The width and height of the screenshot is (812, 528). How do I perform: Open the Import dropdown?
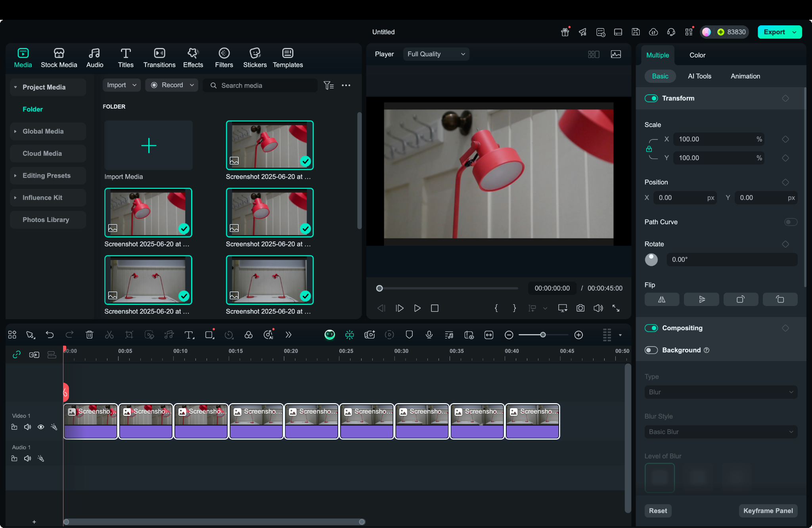point(122,85)
